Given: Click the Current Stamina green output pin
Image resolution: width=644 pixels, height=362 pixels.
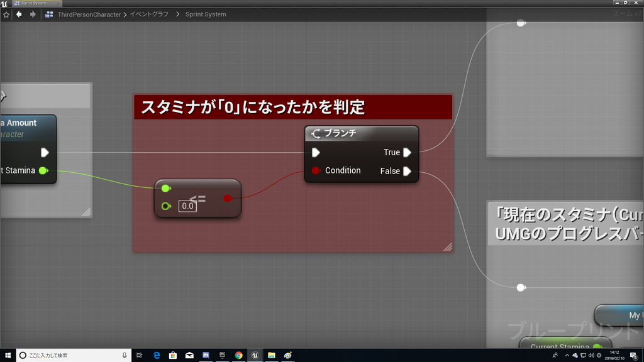Looking at the screenshot, I should (43, 170).
